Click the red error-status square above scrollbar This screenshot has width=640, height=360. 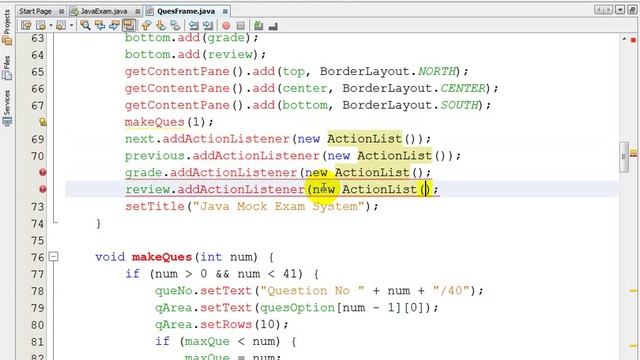(x=633, y=40)
